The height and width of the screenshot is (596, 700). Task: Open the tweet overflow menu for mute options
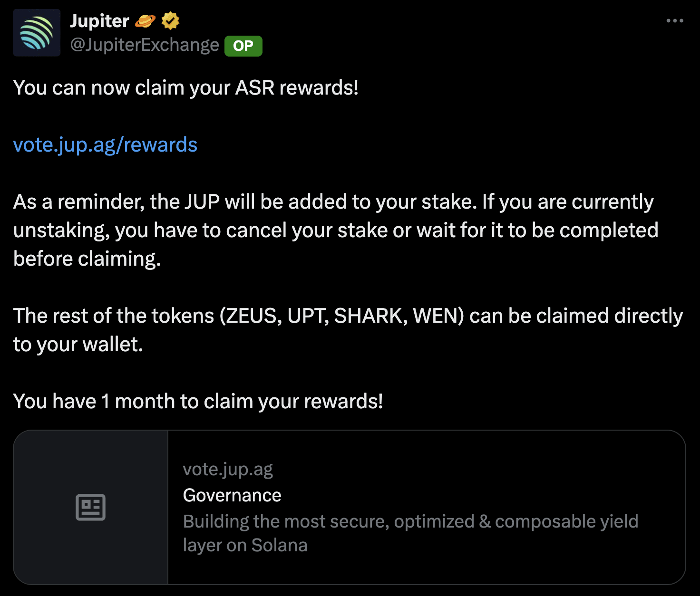[675, 20]
